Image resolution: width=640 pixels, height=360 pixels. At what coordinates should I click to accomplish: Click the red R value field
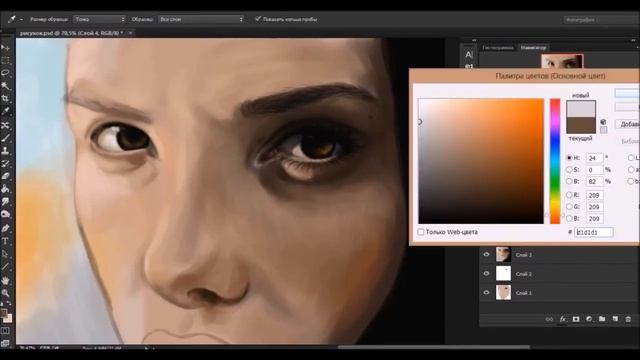(594, 195)
